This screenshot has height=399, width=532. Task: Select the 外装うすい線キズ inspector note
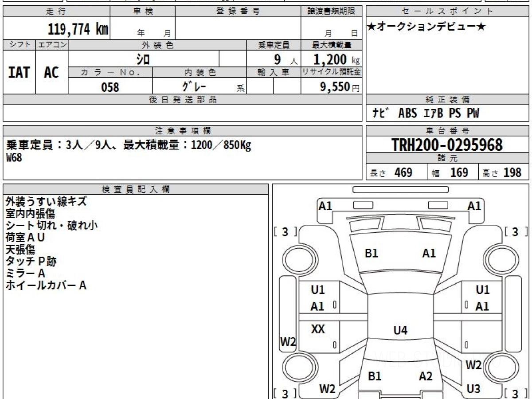point(46,201)
